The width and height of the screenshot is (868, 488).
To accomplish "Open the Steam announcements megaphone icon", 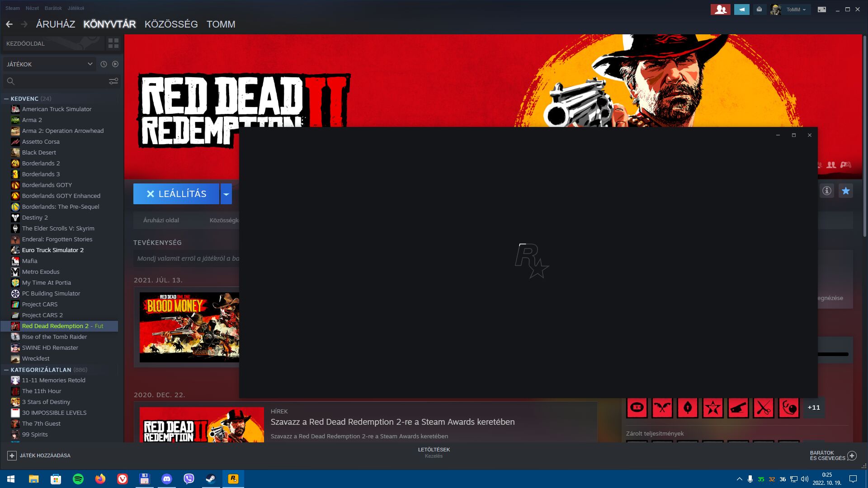I will (x=741, y=9).
